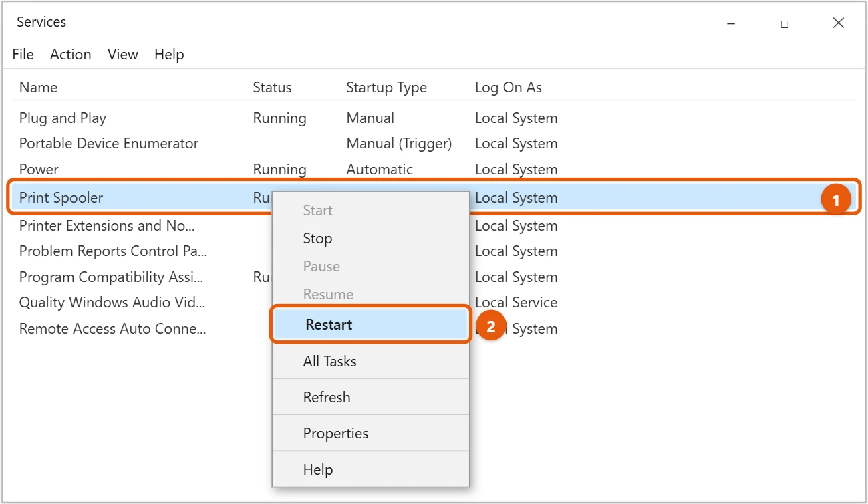This screenshot has height=504, width=868.
Task: Maximize the Services window
Action: 784,23
